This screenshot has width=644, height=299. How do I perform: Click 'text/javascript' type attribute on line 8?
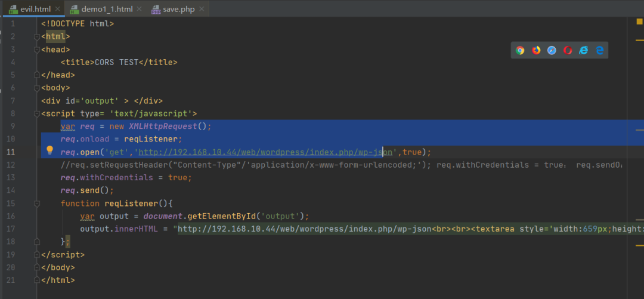pyautogui.click(x=151, y=113)
